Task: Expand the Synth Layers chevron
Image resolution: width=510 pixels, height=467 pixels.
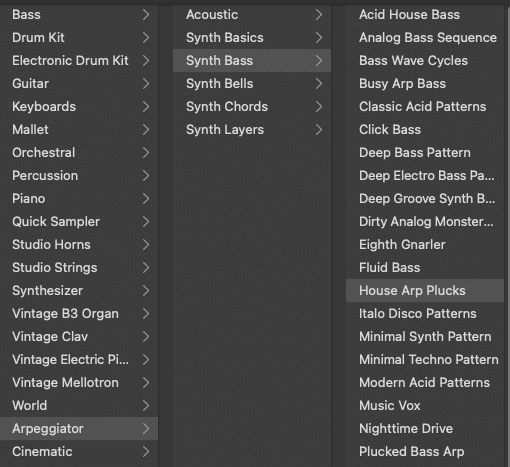Action: (319, 130)
